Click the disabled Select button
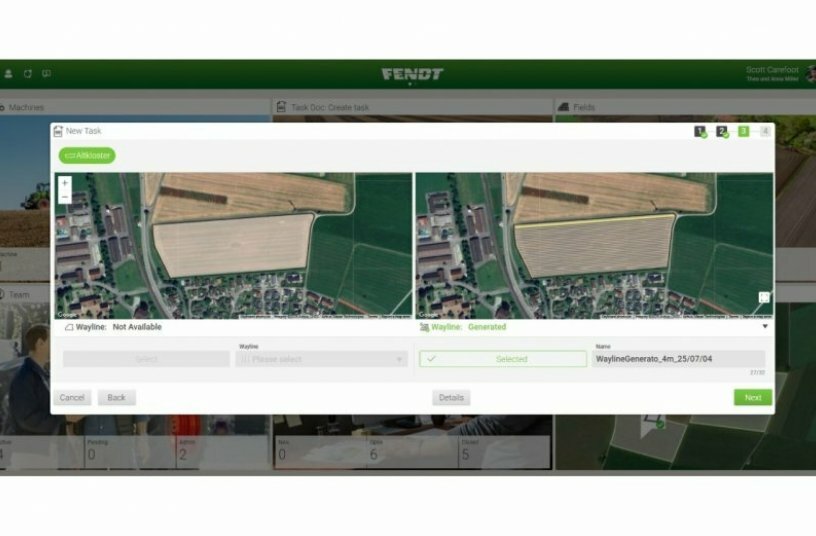The image size is (816, 536). 146,359
